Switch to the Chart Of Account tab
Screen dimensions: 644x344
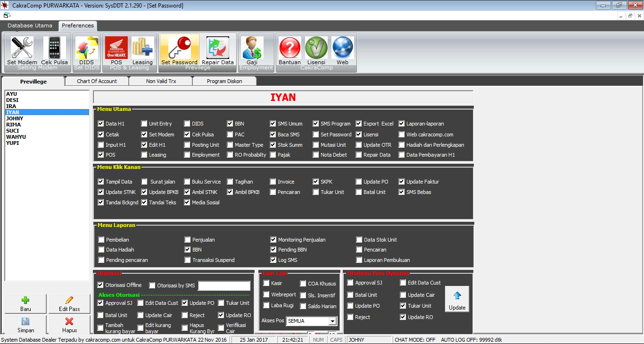point(97,81)
